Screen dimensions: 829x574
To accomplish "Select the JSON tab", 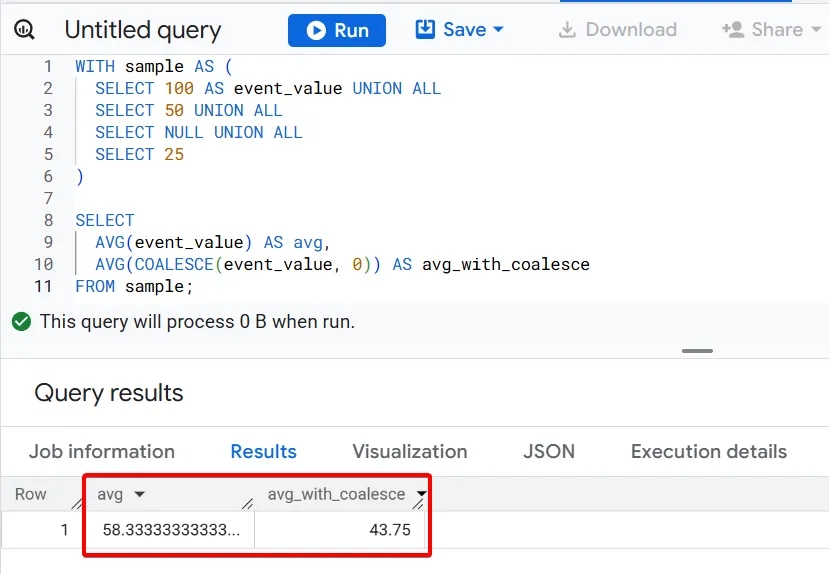I will [549, 451].
